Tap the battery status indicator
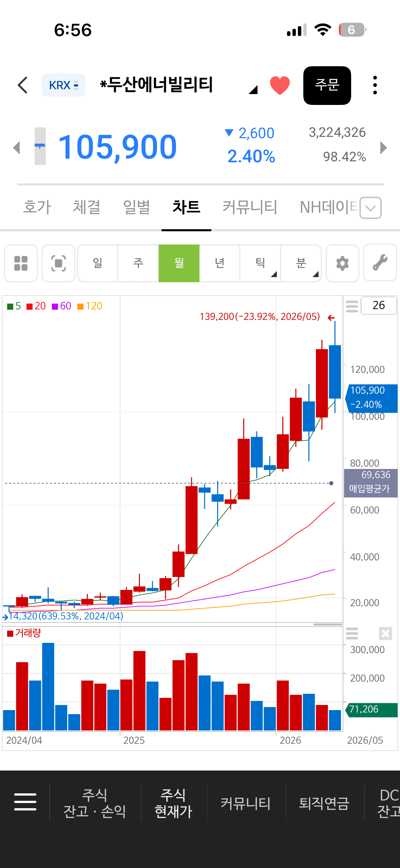 click(353, 30)
